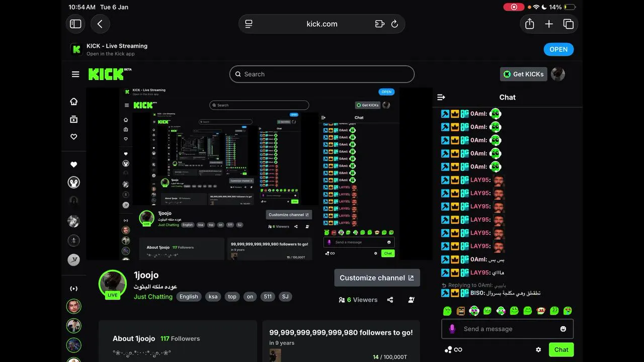Focus the Kick search field
This screenshot has width=644, height=362.
click(322, 74)
